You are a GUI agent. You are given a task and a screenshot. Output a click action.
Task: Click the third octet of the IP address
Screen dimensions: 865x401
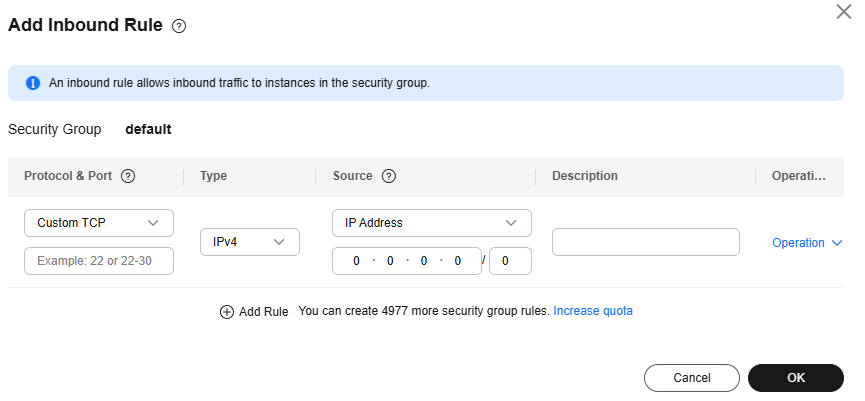tap(424, 261)
